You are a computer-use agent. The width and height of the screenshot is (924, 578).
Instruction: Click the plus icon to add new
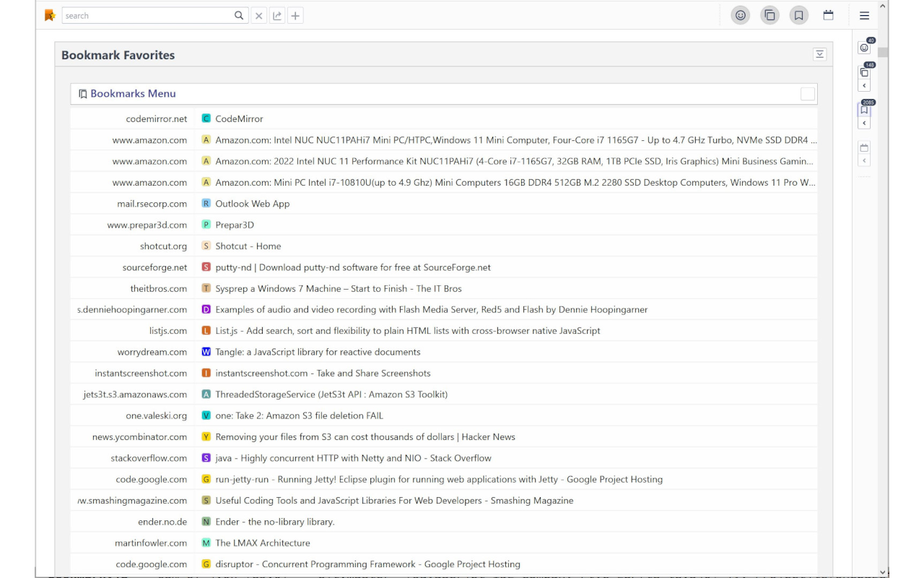pos(295,16)
